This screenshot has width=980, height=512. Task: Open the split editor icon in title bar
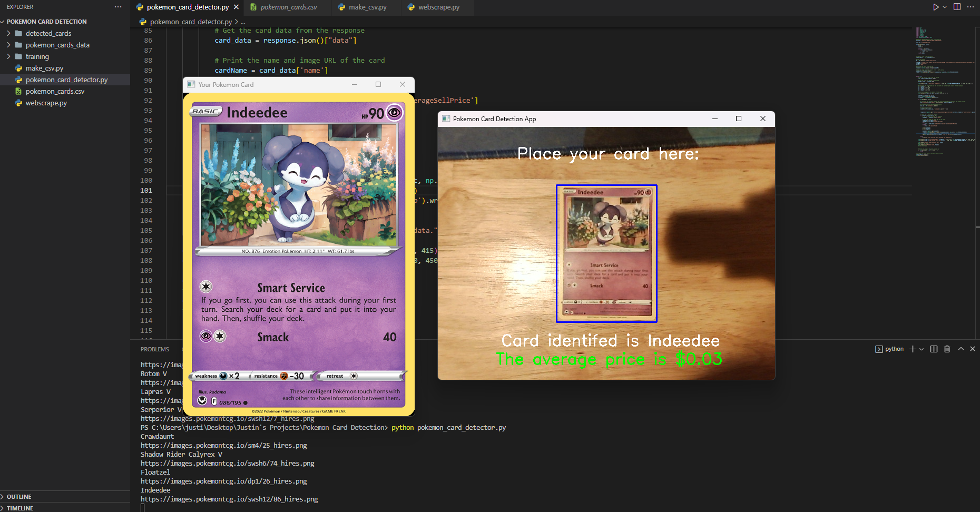956,7
